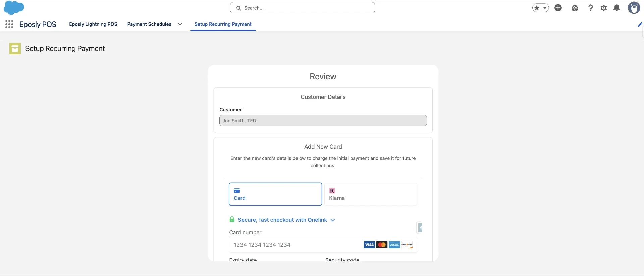644x276 pixels.
Task: Click the Card number input field
Action: pyautogui.click(x=323, y=245)
